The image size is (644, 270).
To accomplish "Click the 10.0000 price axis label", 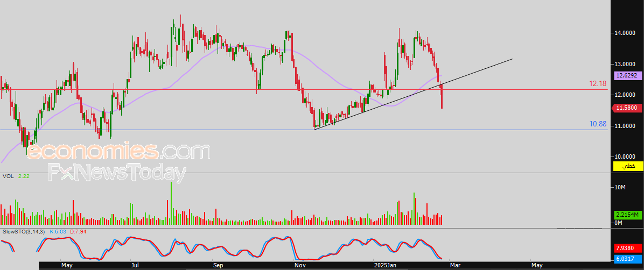I will point(624,157).
